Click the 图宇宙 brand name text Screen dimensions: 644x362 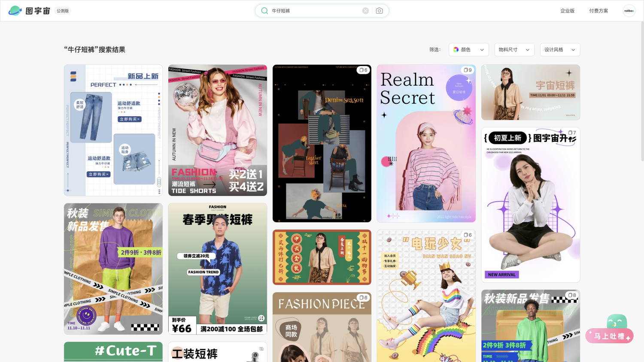38,11
